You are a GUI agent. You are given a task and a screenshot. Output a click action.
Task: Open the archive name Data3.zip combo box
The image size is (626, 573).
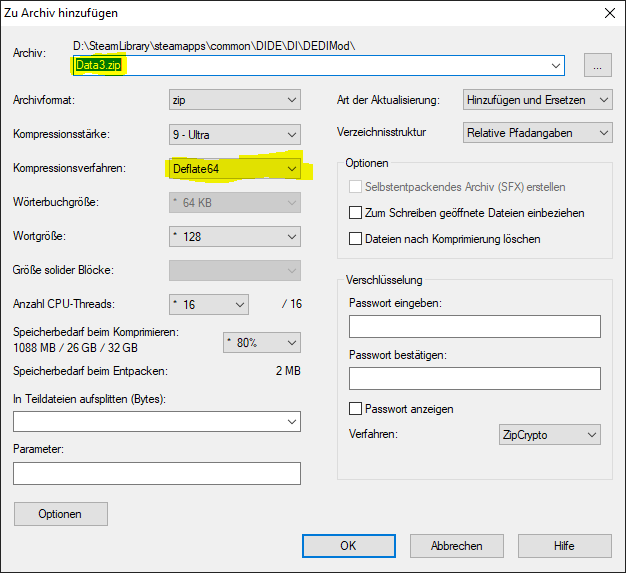click(x=319, y=65)
